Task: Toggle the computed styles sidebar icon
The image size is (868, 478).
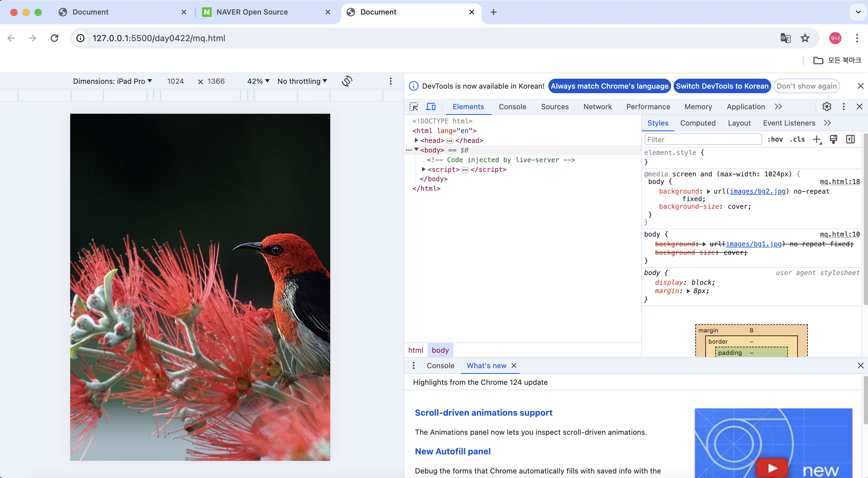Action: 850,139
